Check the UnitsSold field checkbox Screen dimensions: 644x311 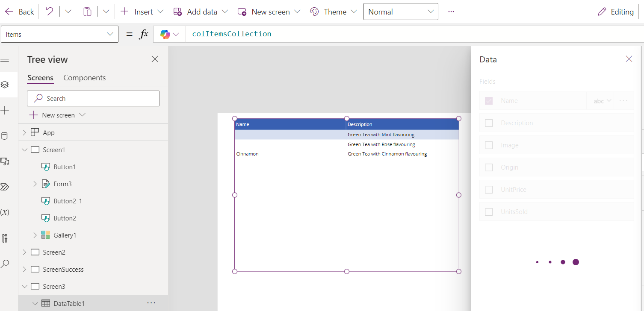tap(489, 212)
